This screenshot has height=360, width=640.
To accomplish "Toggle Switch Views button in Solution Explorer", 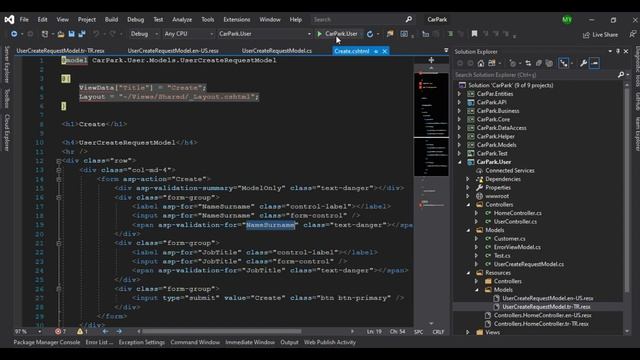I will point(492,63).
